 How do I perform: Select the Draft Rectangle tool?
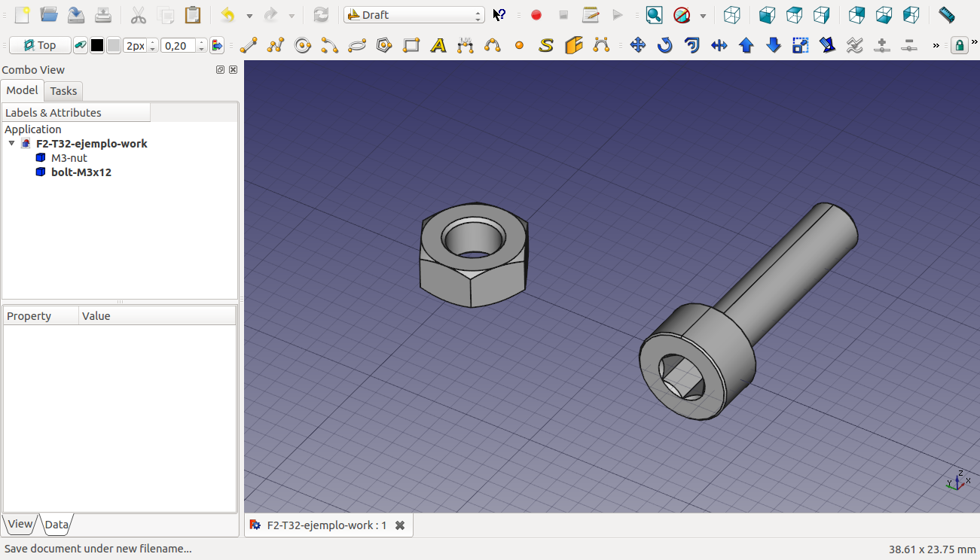411,45
